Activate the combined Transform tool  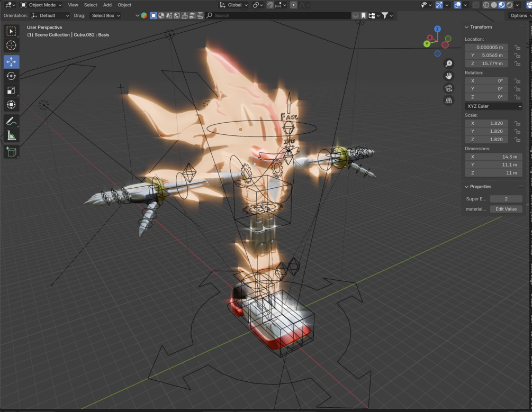click(11, 104)
